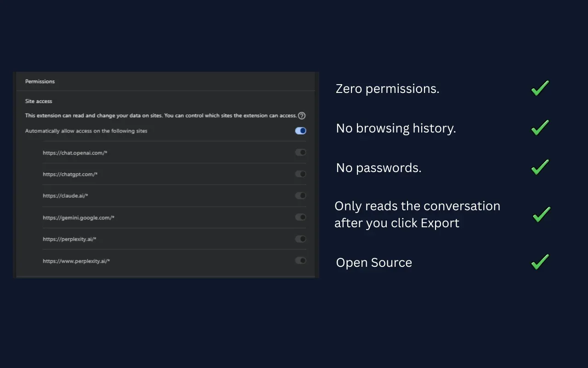Click the 'Open Source' text
This screenshot has width=588, height=368.
374,263
